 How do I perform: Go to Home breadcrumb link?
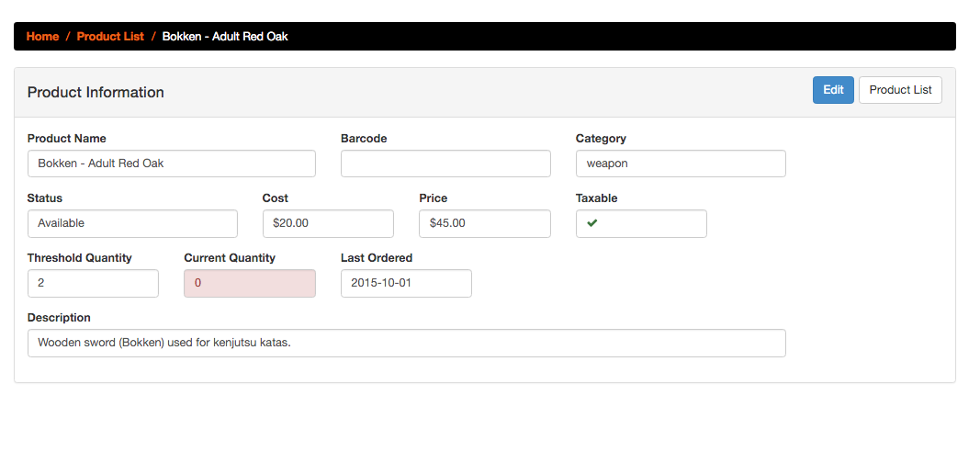coord(42,36)
